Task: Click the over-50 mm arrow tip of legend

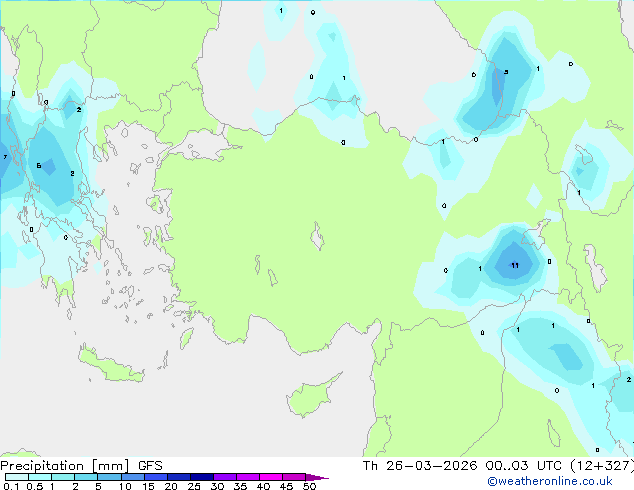Action: pyautogui.click(x=317, y=477)
